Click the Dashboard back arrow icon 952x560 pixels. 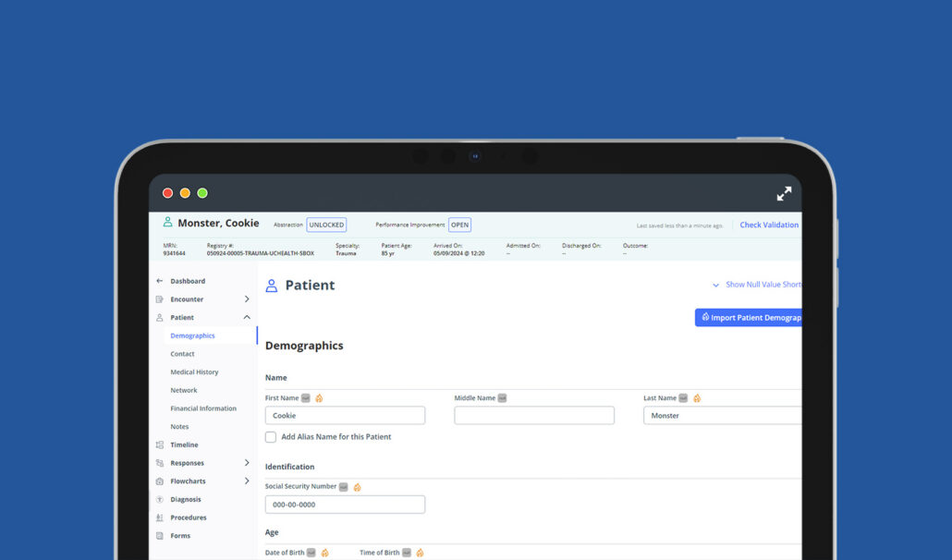tap(160, 281)
